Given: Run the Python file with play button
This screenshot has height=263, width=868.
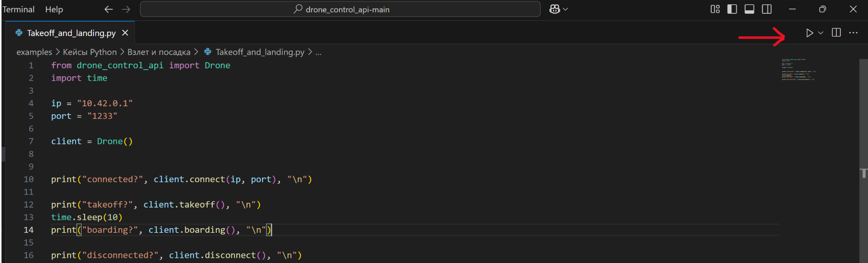Looking at the screenshot, I should [x=809, y=33].
